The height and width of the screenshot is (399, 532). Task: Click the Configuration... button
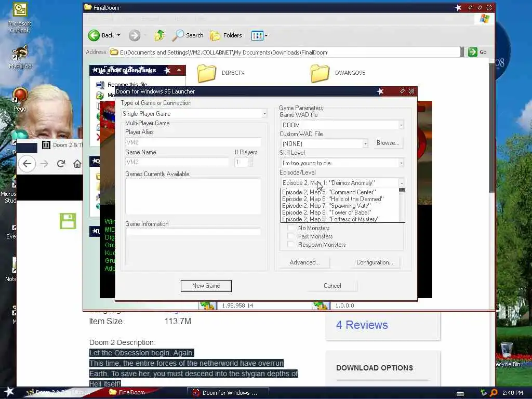click(375, 262)
